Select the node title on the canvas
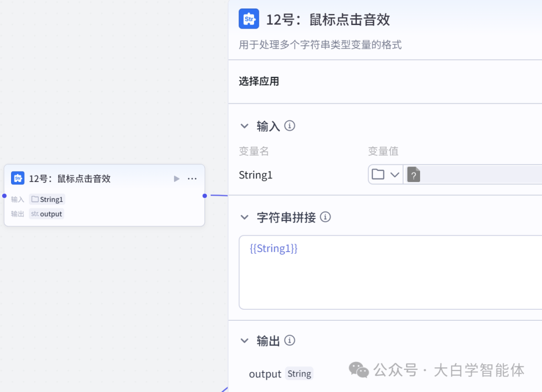Image resolution: width=542 pixels, height=392 pixels. click(x=70, y=178)
